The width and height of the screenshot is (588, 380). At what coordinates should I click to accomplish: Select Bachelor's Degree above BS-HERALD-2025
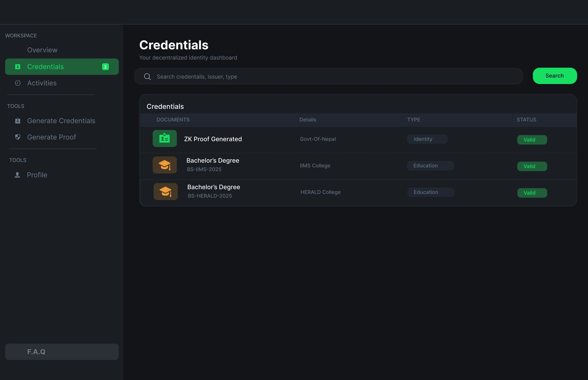point(214,187)
